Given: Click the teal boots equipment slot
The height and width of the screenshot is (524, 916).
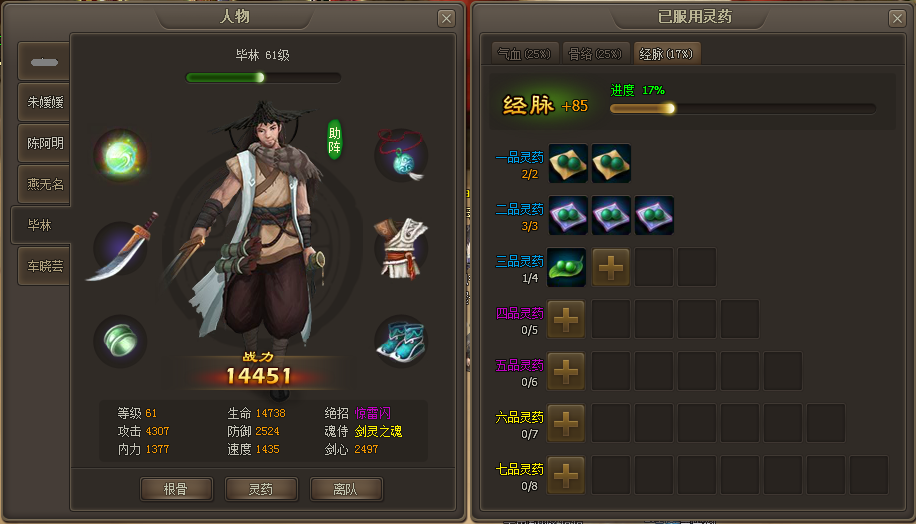Looking at the screenshot, I should [x=401, y=341].
